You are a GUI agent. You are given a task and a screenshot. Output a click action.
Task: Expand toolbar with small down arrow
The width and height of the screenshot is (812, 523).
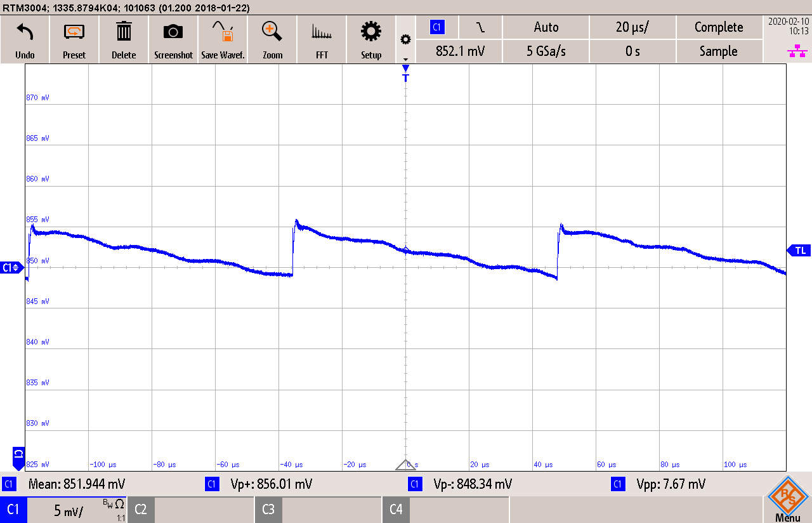405,59
